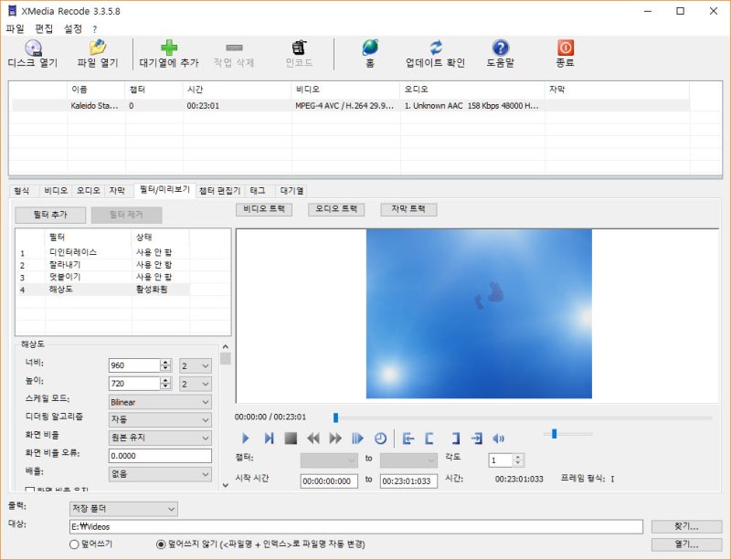This screenshot has width=731, height=560.
Task: Click the volume slider handle
Action: click(555, 434)
